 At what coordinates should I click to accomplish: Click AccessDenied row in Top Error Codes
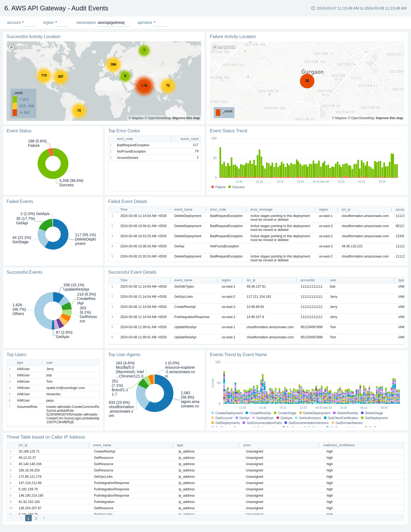[155, 158]
